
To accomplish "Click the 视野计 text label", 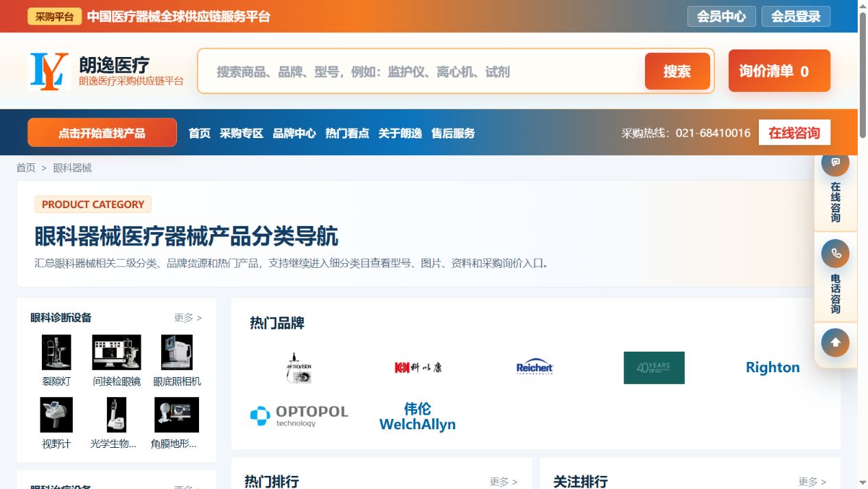I will (x=56, y=444).
